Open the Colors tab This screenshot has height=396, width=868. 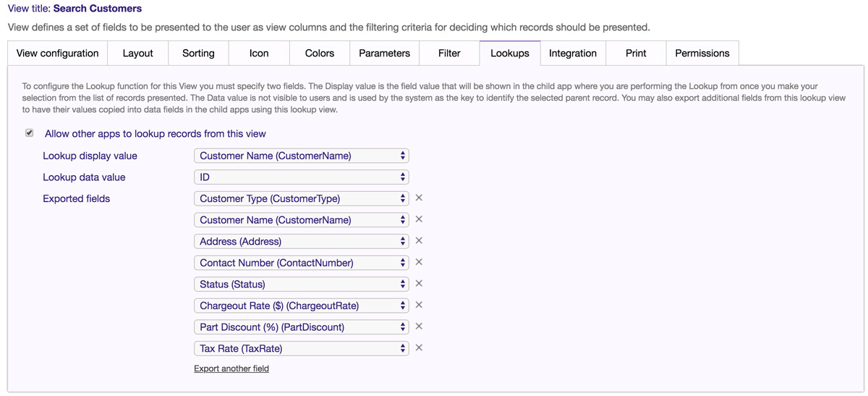(319, 53)
